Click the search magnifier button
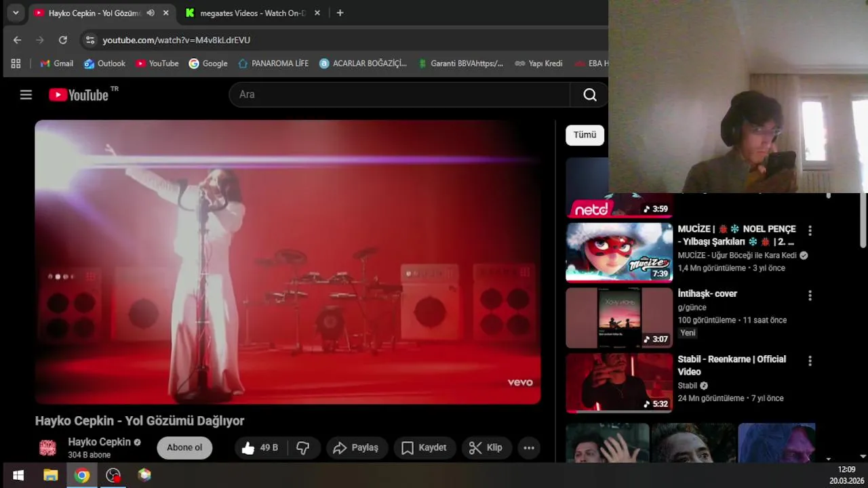 (x=590, y=95)
